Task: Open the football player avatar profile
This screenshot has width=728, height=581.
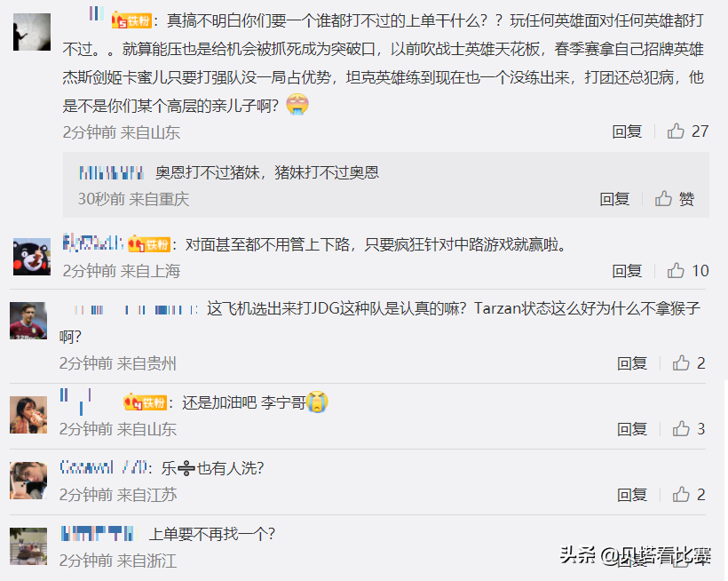Action: [28, 321]
